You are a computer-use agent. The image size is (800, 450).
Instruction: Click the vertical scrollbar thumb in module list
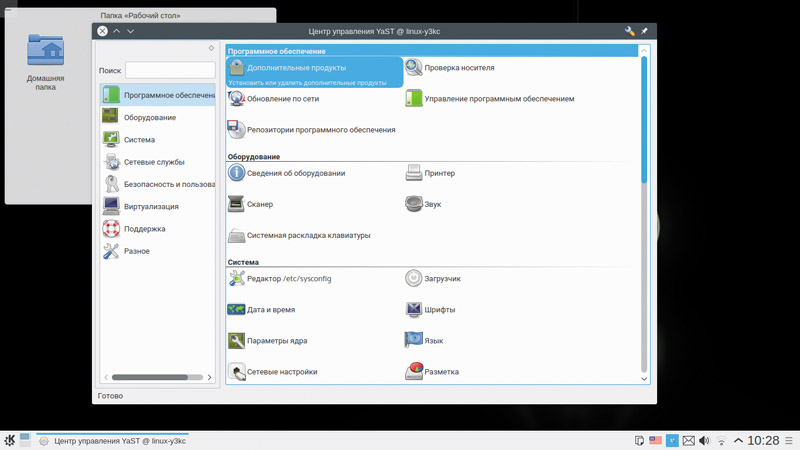tap(644, 120)
